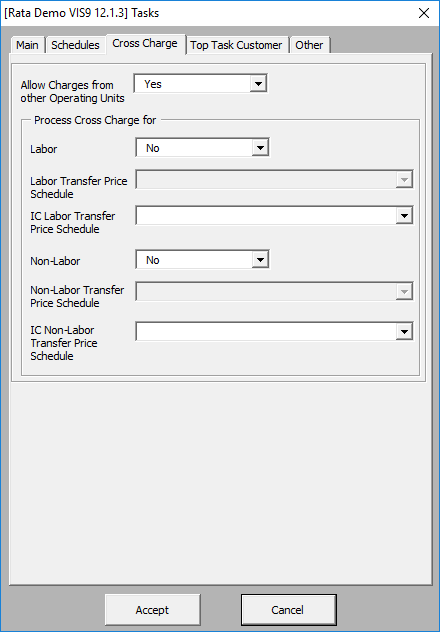This screenshot has height=632, width=440.
Task: Click the Cancel button
Action: (x=288, y=610)
